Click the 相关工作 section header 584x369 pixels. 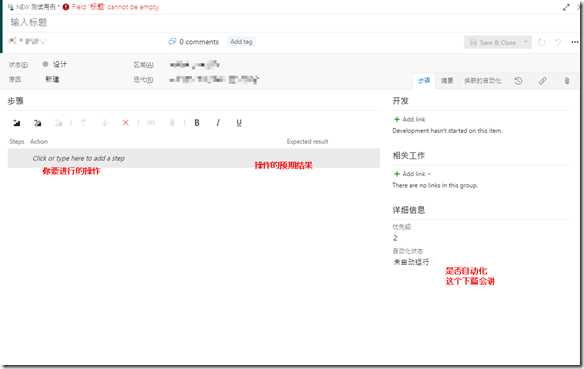point(409,156)
